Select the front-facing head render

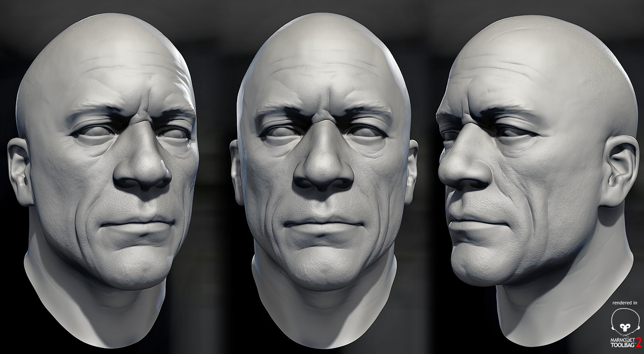[x=324, y=180]
